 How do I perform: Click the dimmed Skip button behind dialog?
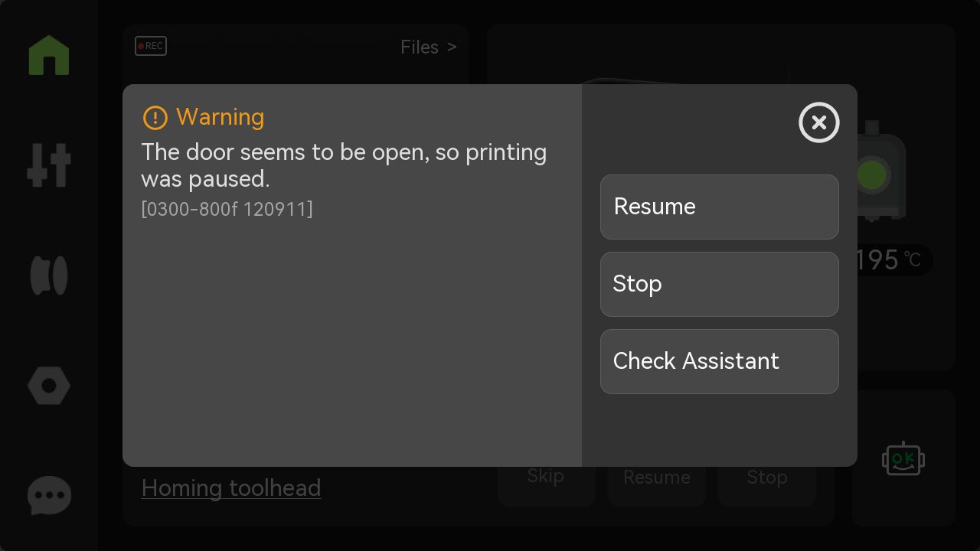547,486
